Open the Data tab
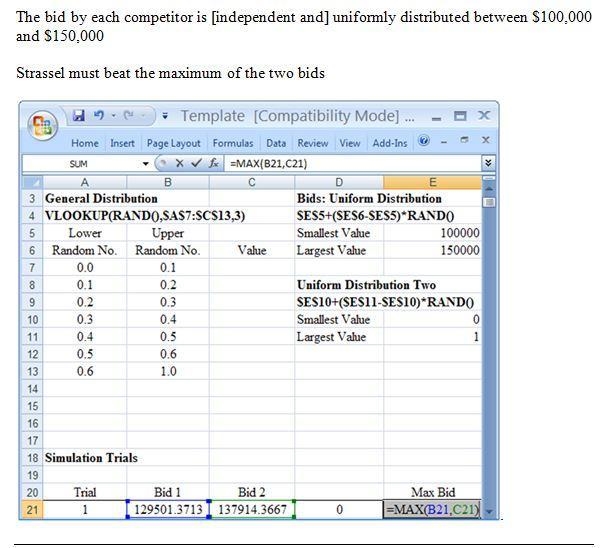609x548 pixels. (276, 143)
